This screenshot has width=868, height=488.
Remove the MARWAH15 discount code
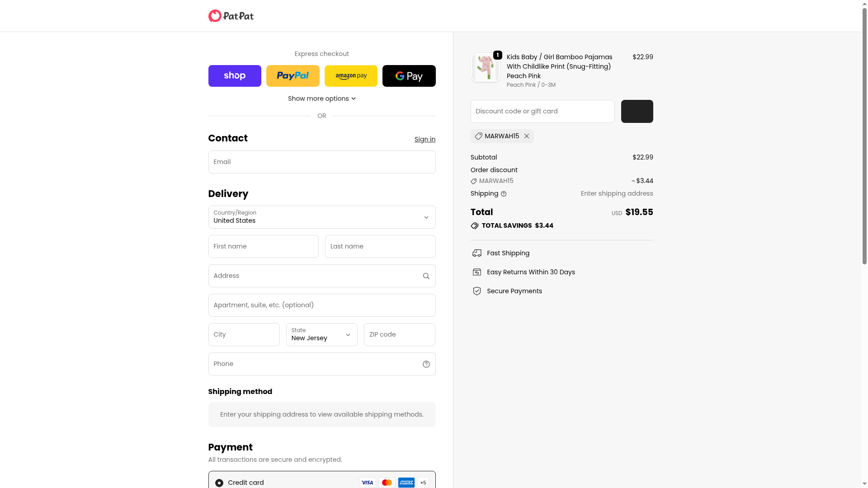527,136
